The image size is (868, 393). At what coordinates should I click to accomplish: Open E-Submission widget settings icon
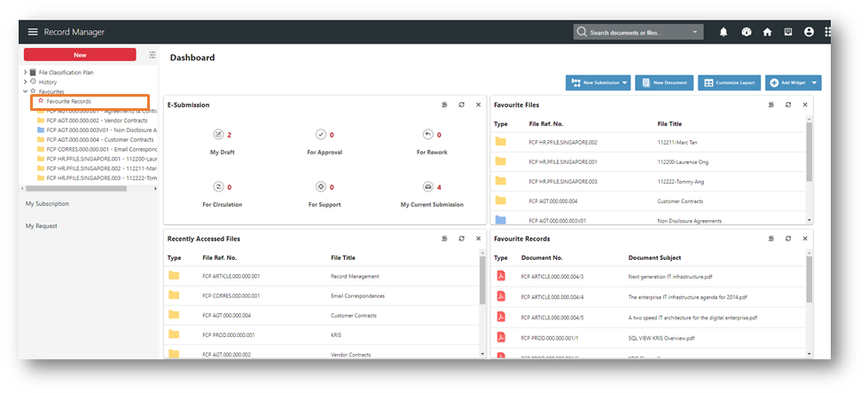pos(444,105)
